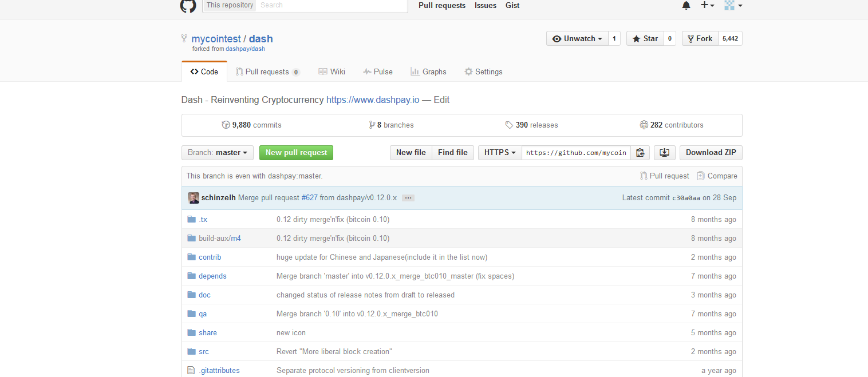Open the watchers count 1
This screenshot has width=868, height=377.
pos(614,39)
